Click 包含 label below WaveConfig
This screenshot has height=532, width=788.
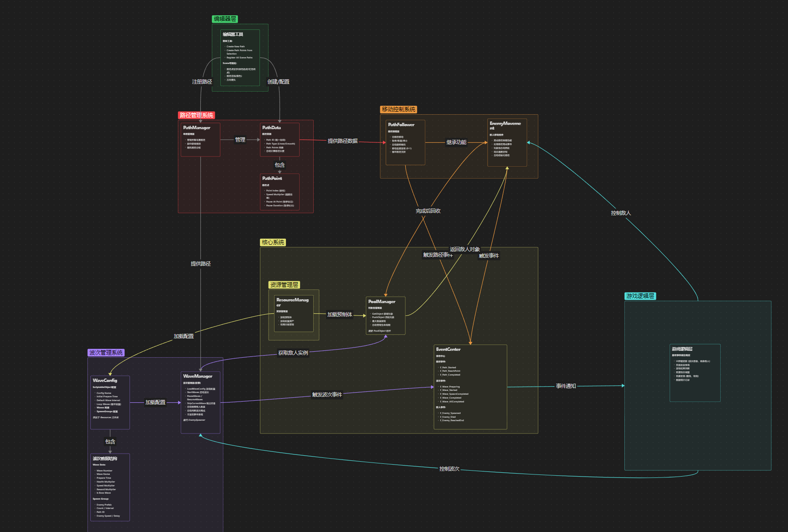pos(110,441)
